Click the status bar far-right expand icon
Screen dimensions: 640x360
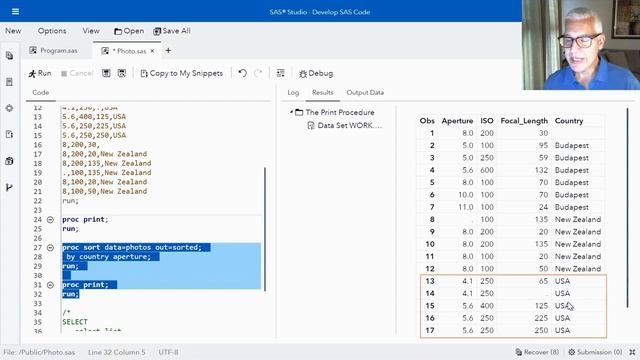pyautogui.click(x=632, y=352)
